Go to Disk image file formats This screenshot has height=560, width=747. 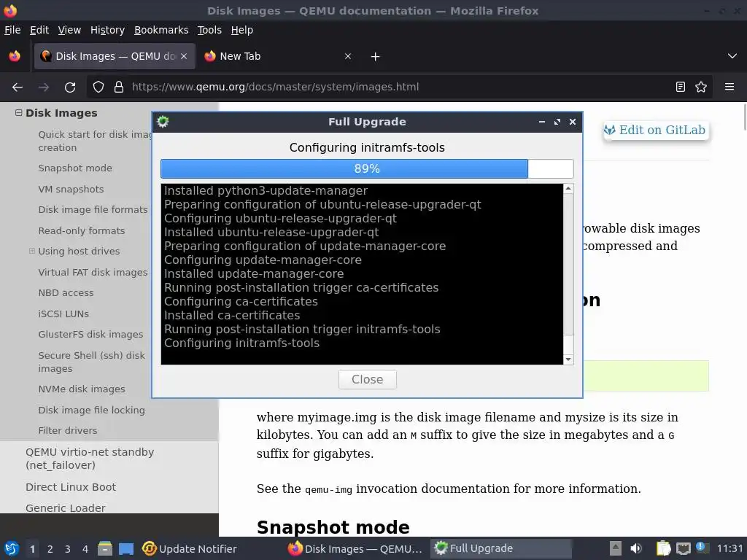point(93,209)
